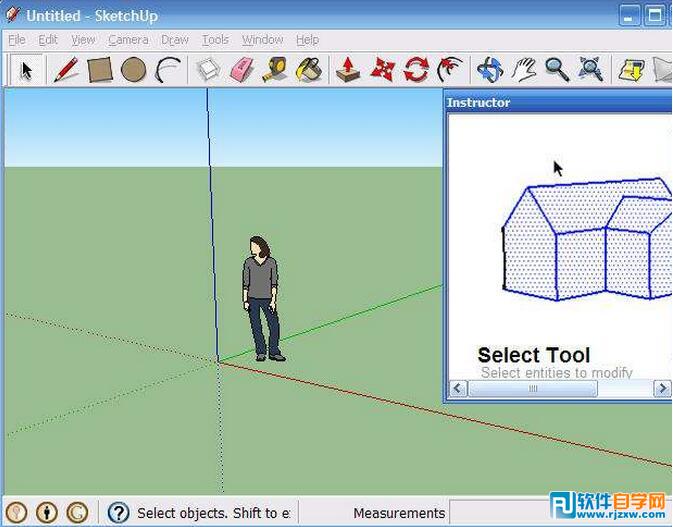Viewport: 673px width, 527px height.
Task: Choose the Circle drawing tool
Action: click(133, 70)
